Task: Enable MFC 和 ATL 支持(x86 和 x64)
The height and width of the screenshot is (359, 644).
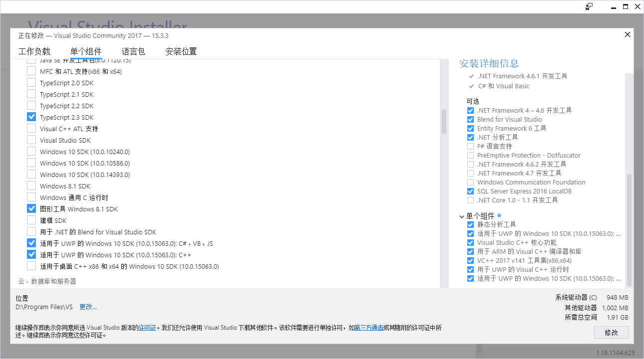Action: click(x=31, y=71)
